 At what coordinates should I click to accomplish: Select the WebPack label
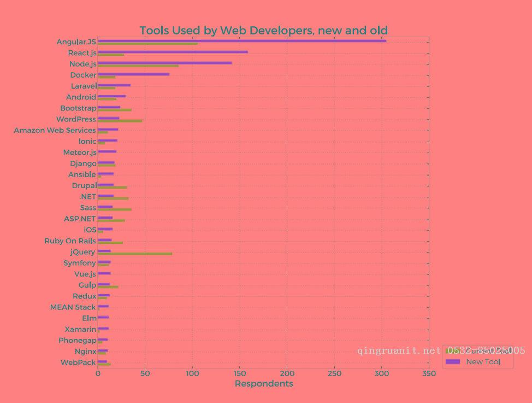click(x=78, y=363)
